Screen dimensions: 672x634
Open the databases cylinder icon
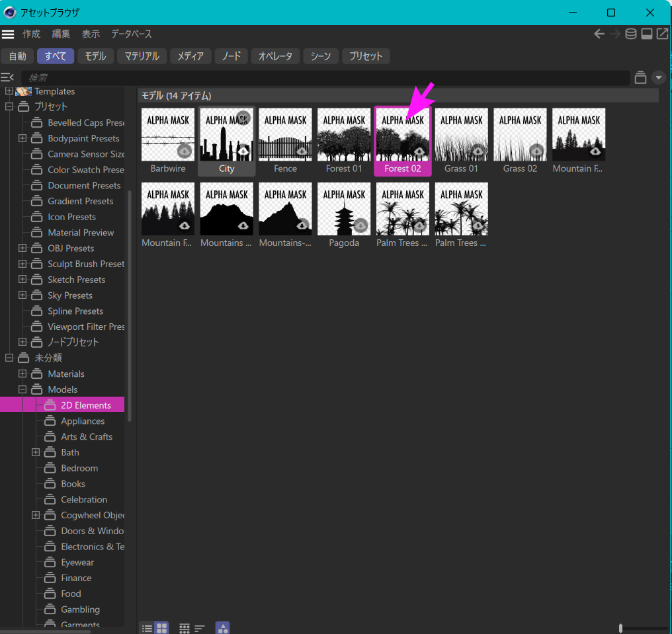(x=631, y=34)
